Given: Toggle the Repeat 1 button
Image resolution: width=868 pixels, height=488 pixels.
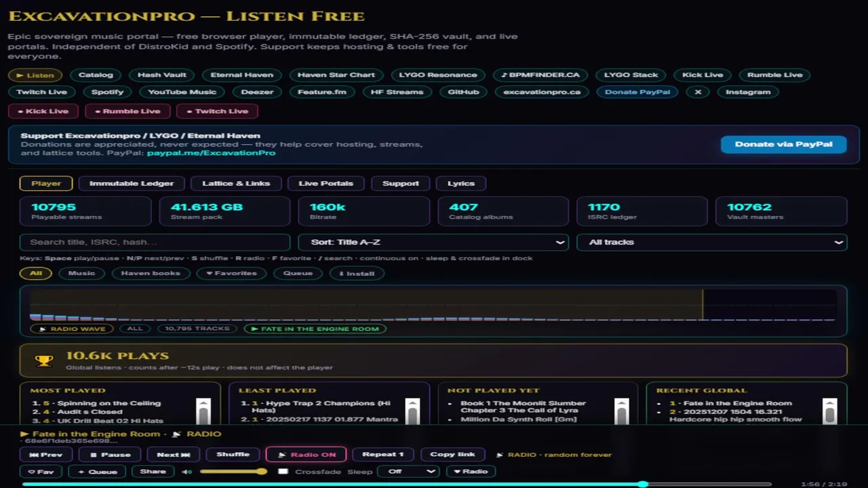Looking at the screenshot, I should (383, 455).
